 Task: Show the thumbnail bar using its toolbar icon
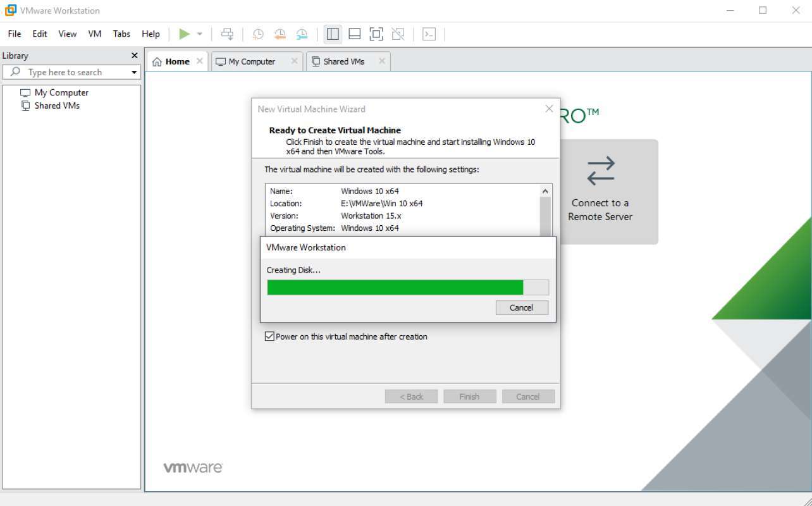pos(354,34)
